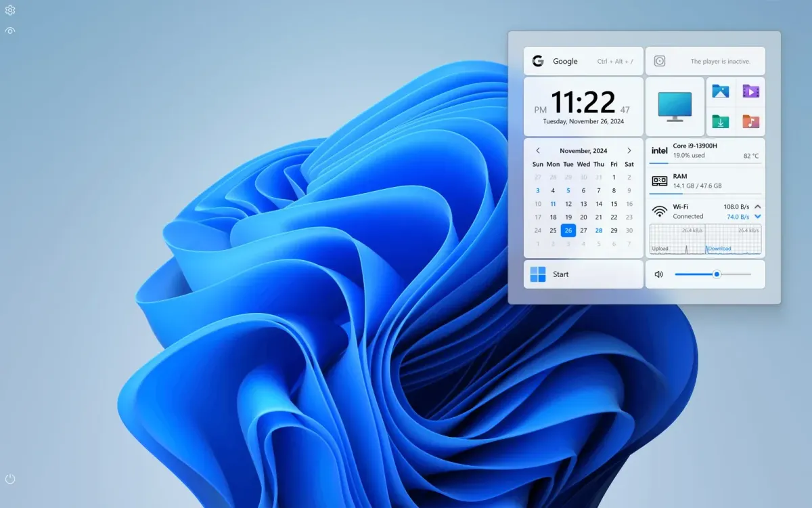
Task: Select November 23 in calendar
Action: click(629, 217)
